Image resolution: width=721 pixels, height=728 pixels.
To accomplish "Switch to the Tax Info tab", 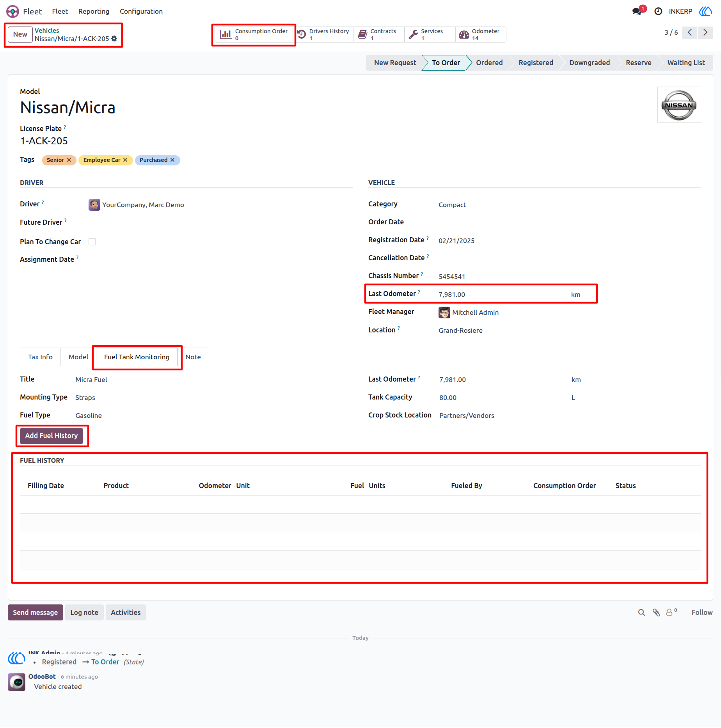I will 40,357.
